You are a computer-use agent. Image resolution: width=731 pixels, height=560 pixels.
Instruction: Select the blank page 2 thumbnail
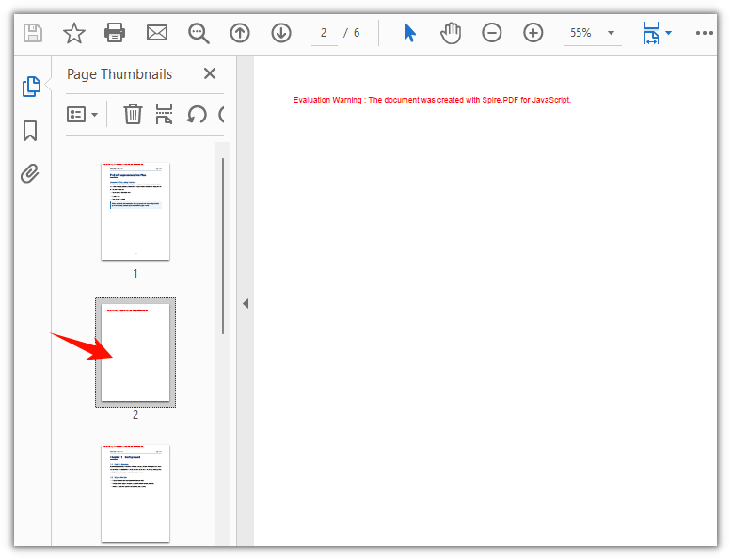pos(135,353)
